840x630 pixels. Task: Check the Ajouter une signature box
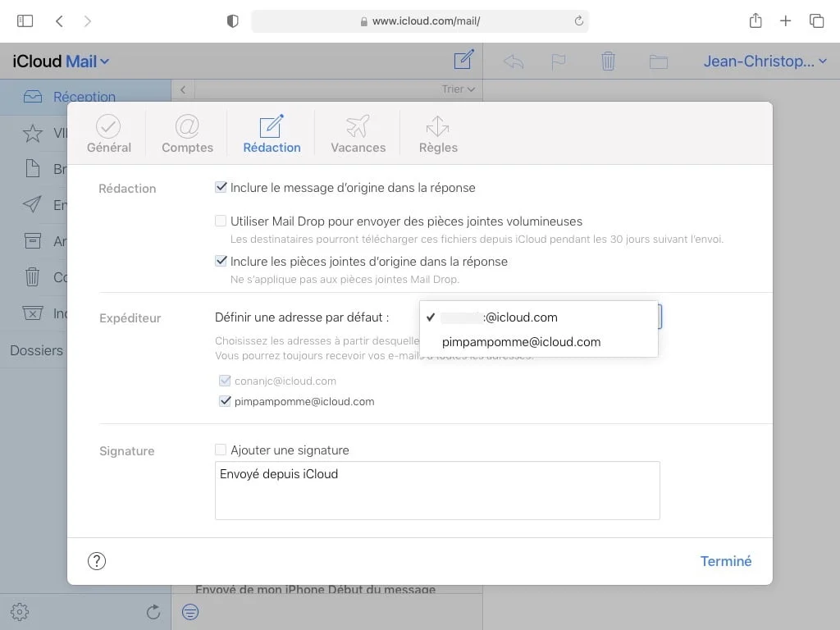[221, 450]
